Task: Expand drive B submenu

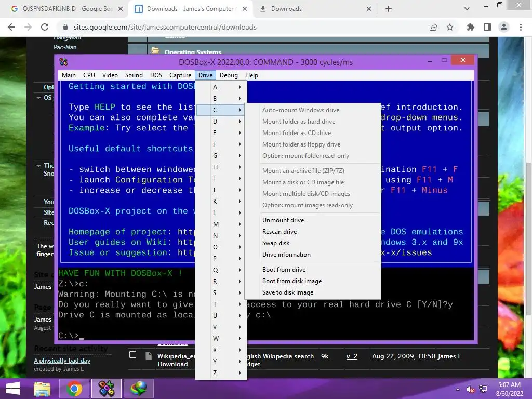Action: (x=221, y=98)
